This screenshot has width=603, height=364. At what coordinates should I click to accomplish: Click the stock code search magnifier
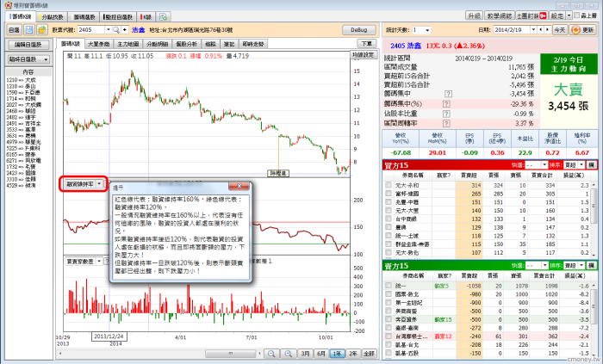(115, 29)
